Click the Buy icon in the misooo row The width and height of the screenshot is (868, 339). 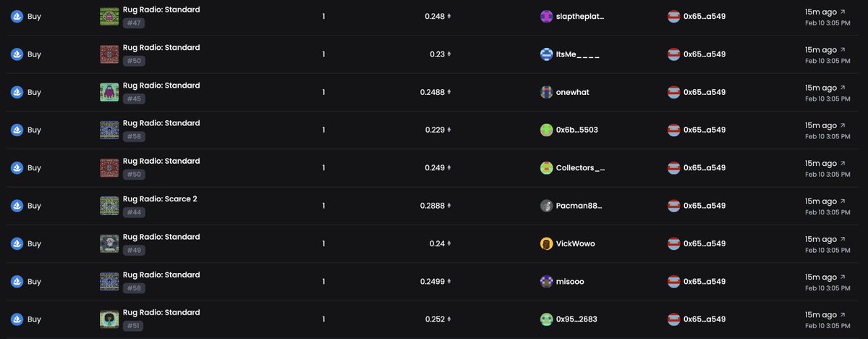tap(17, 281)
